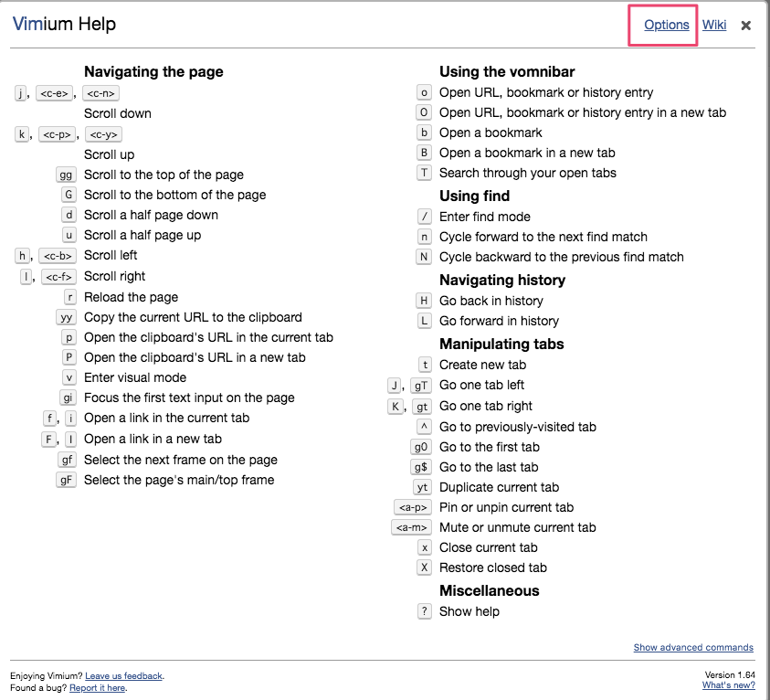
Task: Close the Vimium Help dialog
Action: pos(746,26)
